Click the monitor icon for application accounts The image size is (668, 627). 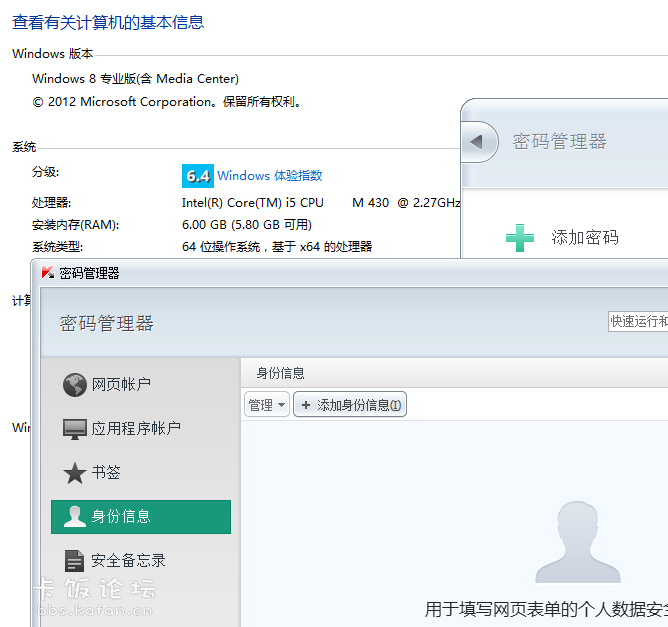75,429
